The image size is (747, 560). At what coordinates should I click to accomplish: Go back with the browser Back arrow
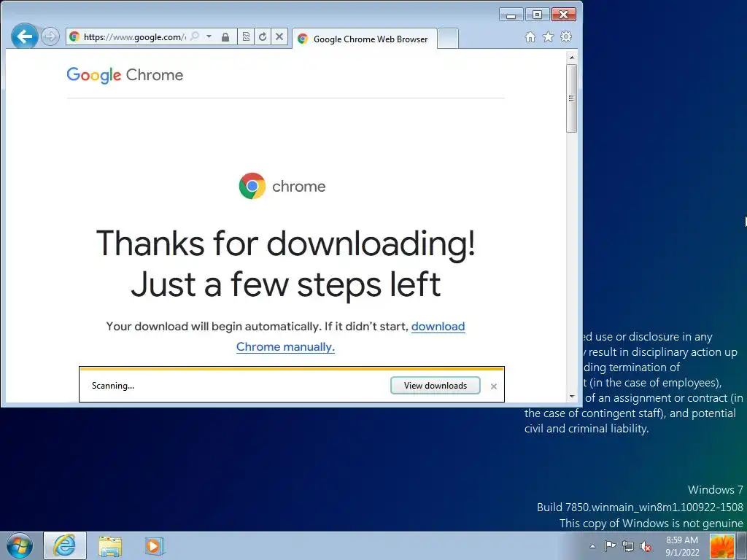(24, 36)
